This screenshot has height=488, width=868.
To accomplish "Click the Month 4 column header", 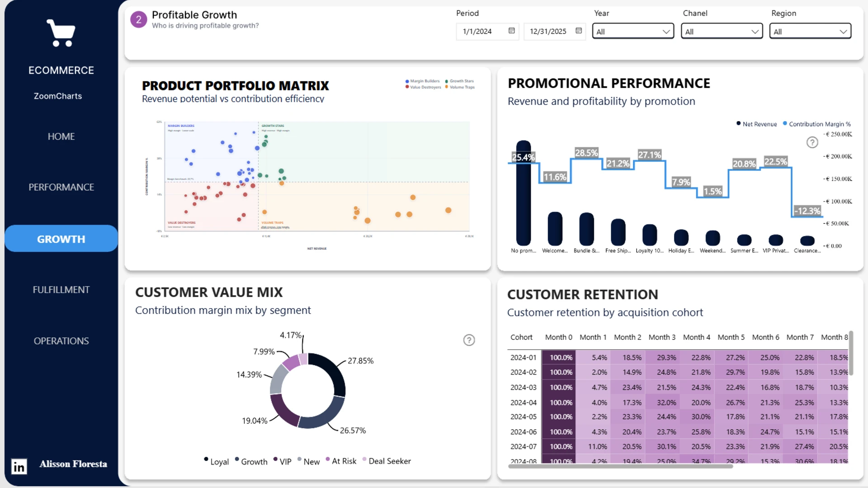I will point(696,337).
